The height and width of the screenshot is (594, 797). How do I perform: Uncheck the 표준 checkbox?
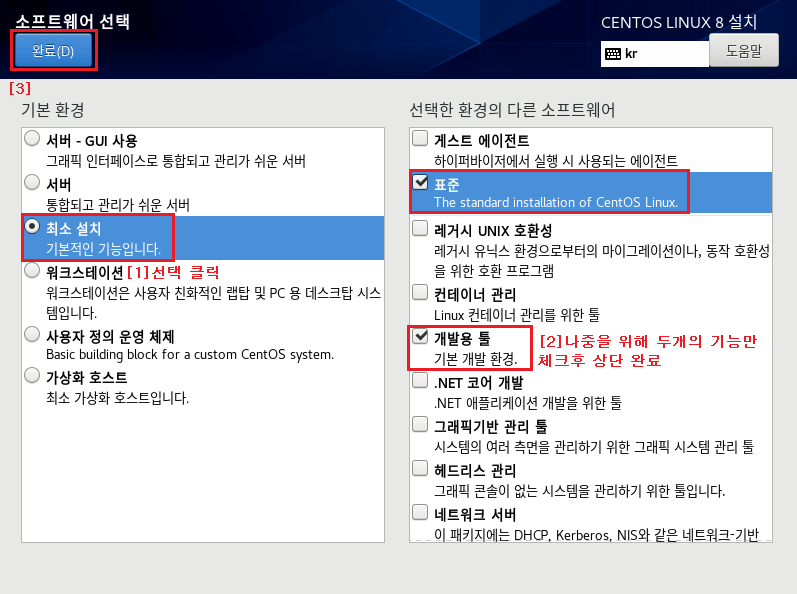(420, 181)
